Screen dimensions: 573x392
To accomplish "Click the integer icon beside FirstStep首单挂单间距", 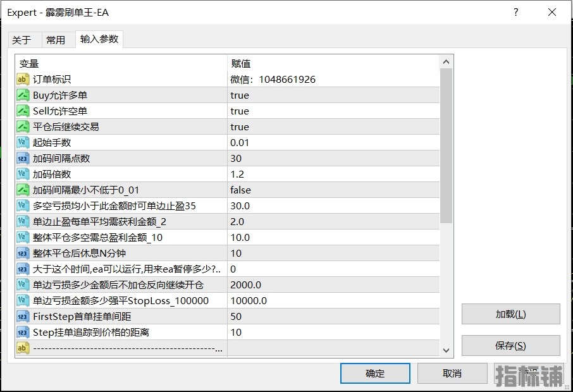I will tap(23, 316).
